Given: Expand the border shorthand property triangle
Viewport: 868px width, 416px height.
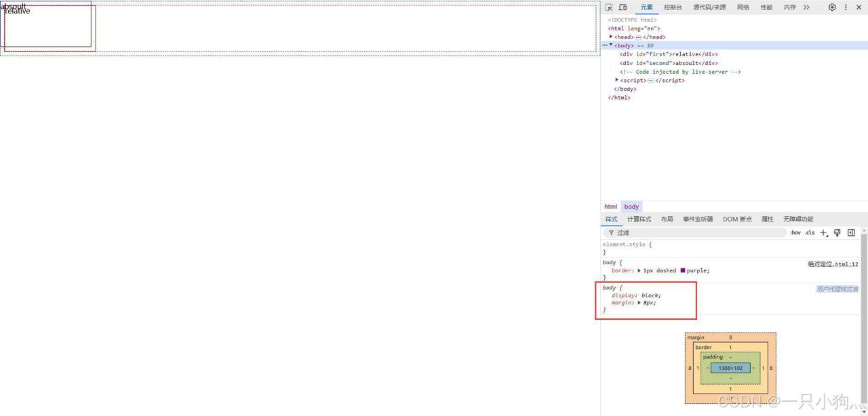Looking at the screenshot, I should (639, 270).
